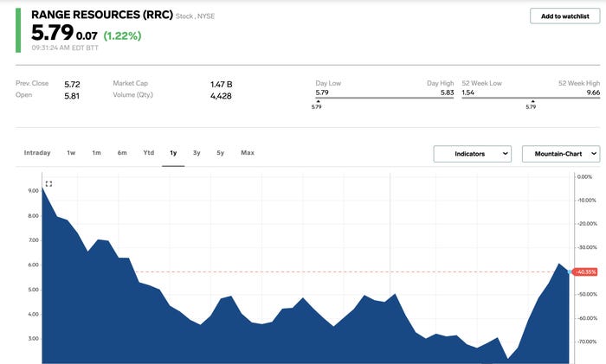Click the blue current-price dot on chart
606x364 pixels.
click(x=569, y=272)
